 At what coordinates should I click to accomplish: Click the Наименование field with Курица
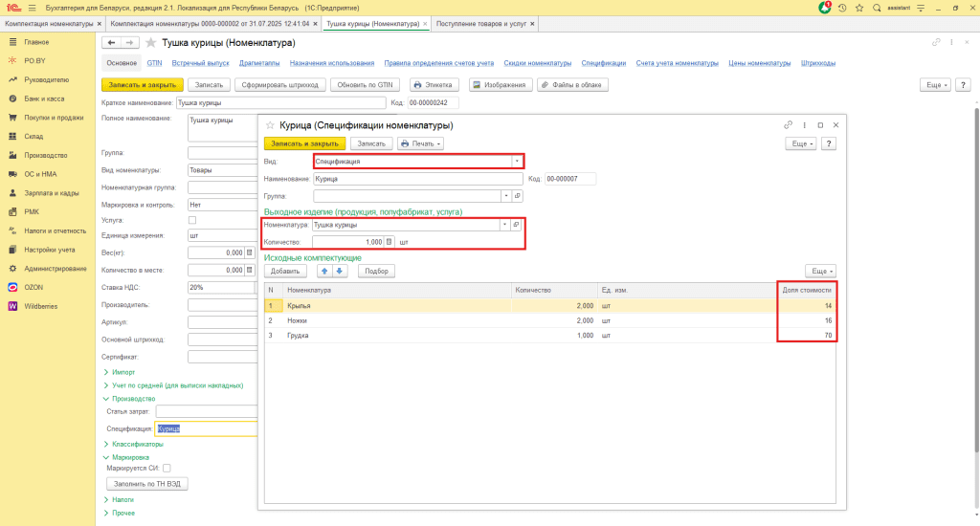pos(418,179)
